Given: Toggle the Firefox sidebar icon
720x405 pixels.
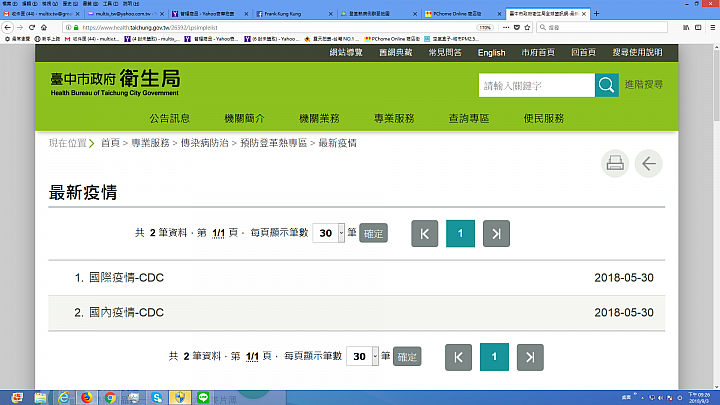Looking at the screenshot, I should tap(698, 28).
